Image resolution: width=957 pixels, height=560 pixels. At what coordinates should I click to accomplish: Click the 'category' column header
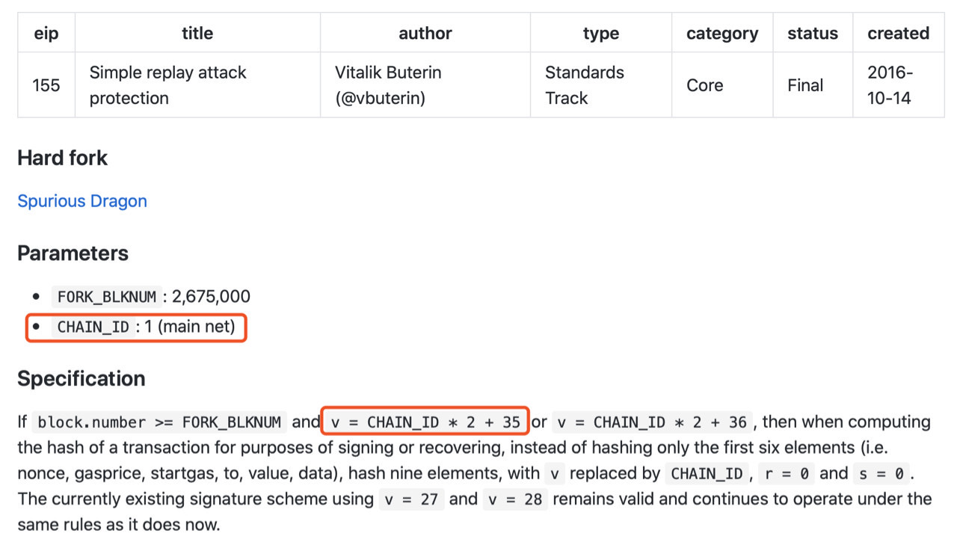[x=722, y=34]
